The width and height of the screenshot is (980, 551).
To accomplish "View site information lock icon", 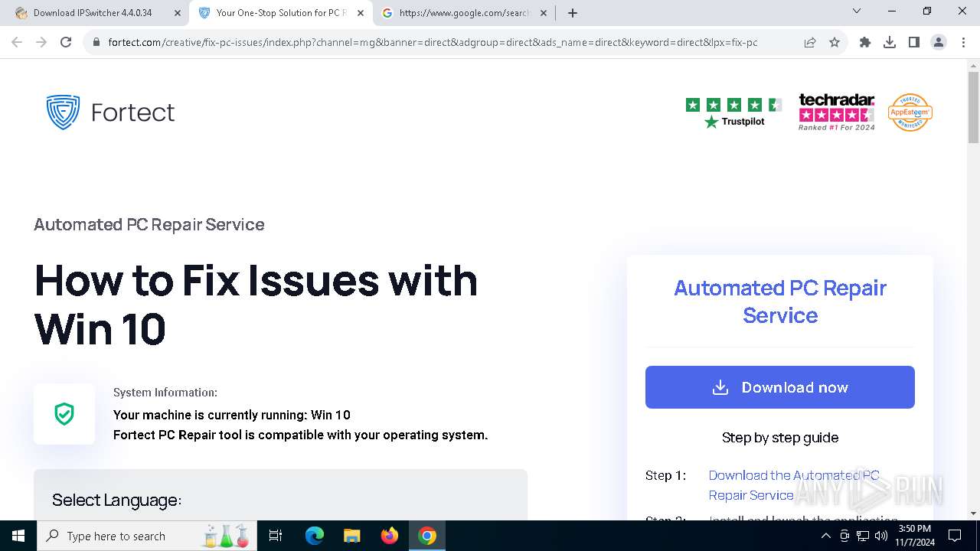I will click(96, 43).
